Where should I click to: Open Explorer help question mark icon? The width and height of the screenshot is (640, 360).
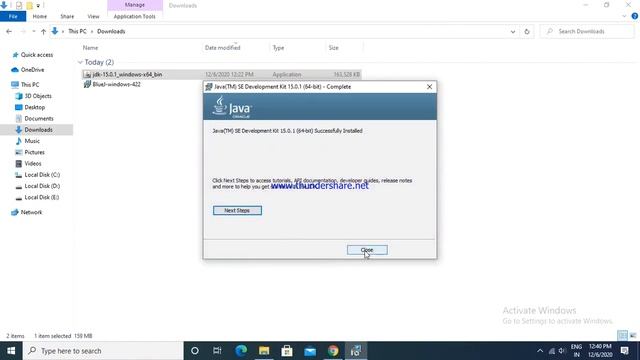[x=635, y=16]
